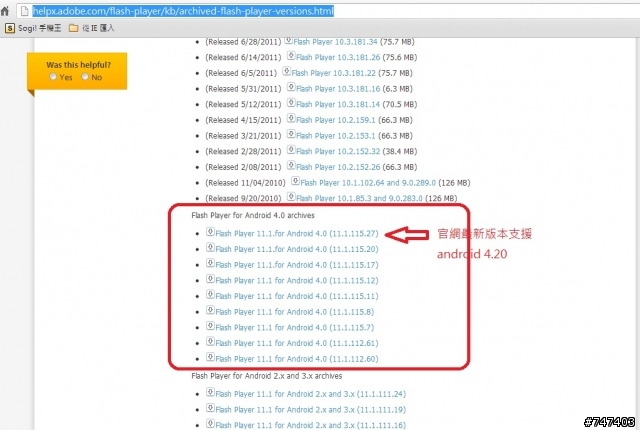Click download icon beside 11.1.111.19
Screen dimensions: 640x430
210,408
